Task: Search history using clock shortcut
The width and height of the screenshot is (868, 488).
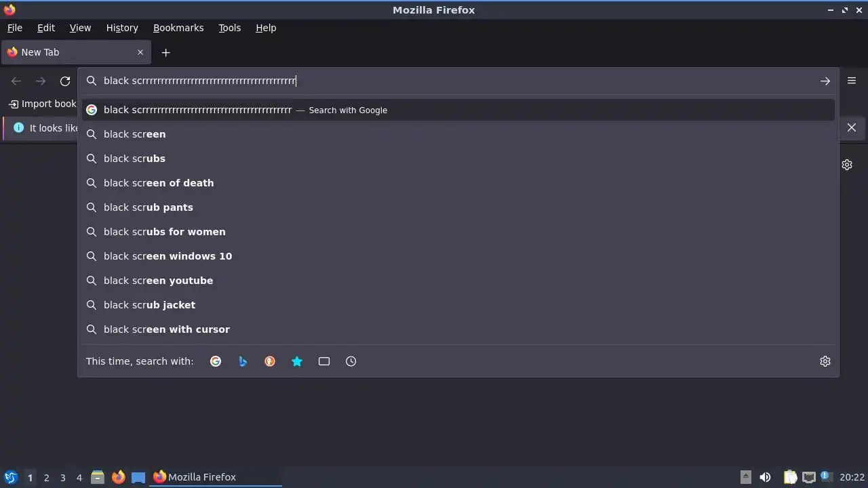Action: [x=351, y=361]
